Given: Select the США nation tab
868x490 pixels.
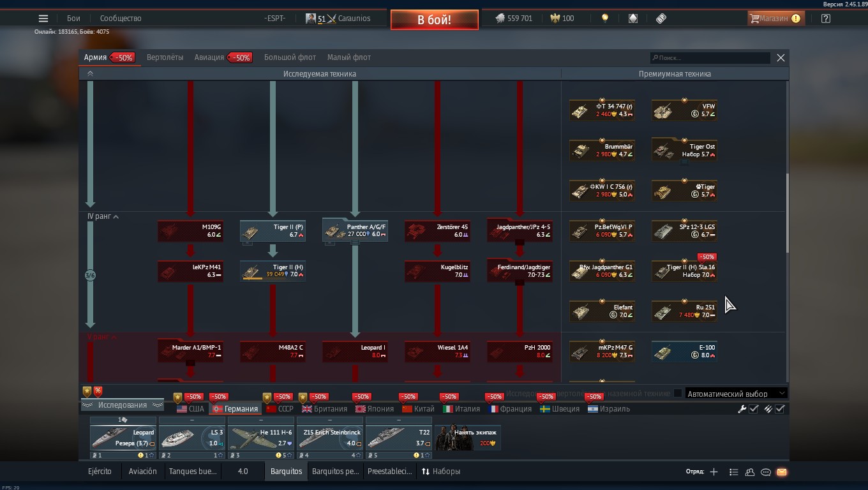Looking at the screenshot, I should (x=190, y=409).
